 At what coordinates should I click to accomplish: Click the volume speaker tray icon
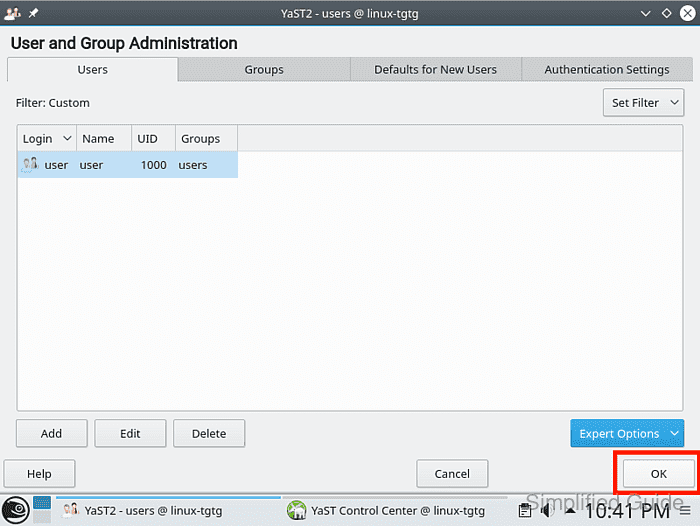pos(546,510)
